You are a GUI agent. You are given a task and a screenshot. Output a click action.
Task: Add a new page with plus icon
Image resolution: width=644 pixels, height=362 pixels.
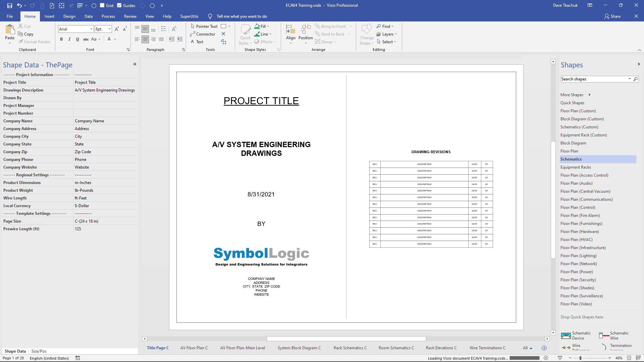(544, 348)
